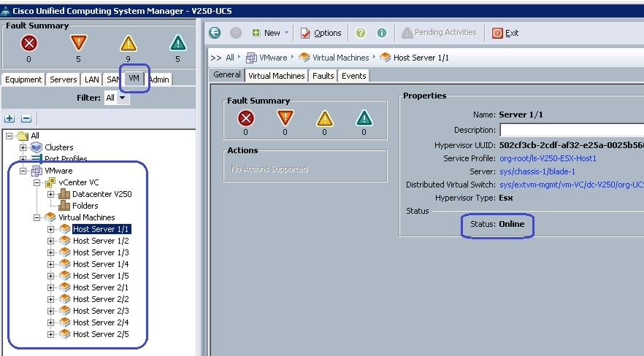Select Host Server 1/3 in the tree
The image size is (644, 356).
coord(101,252)
